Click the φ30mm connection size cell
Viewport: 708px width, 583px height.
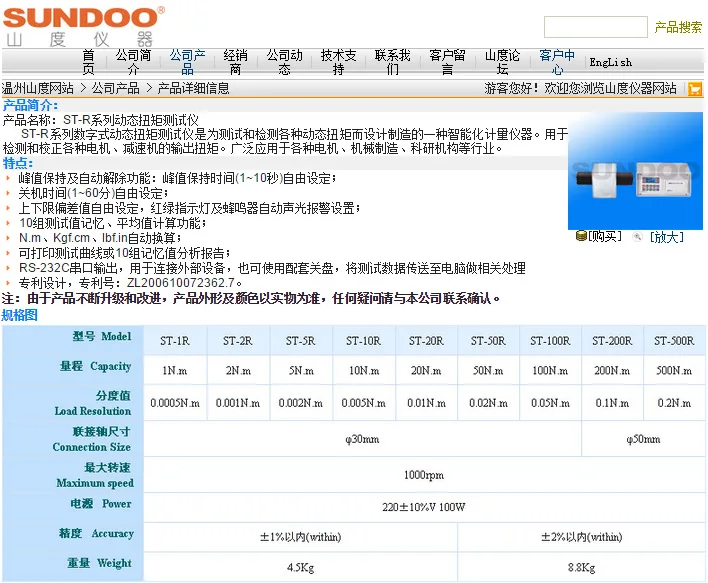point(362,439)
